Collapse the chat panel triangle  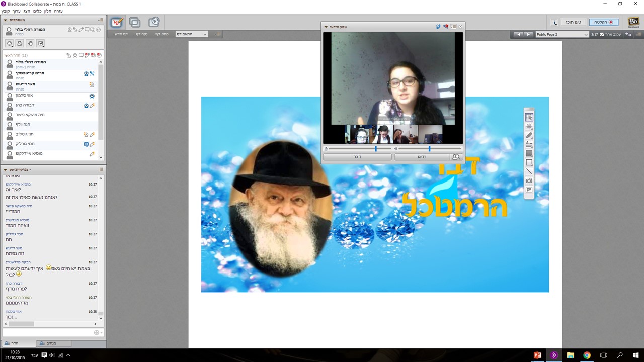click(x=6, y=169)
